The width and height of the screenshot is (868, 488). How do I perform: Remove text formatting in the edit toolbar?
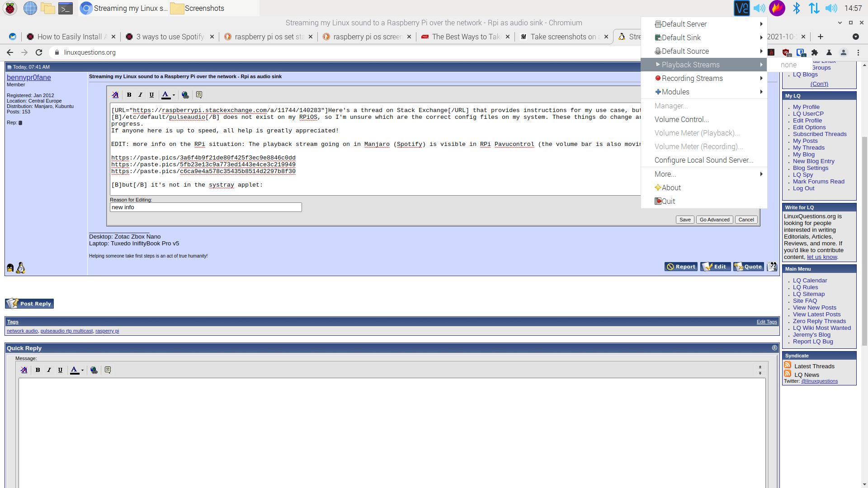(x=115, y=95)
